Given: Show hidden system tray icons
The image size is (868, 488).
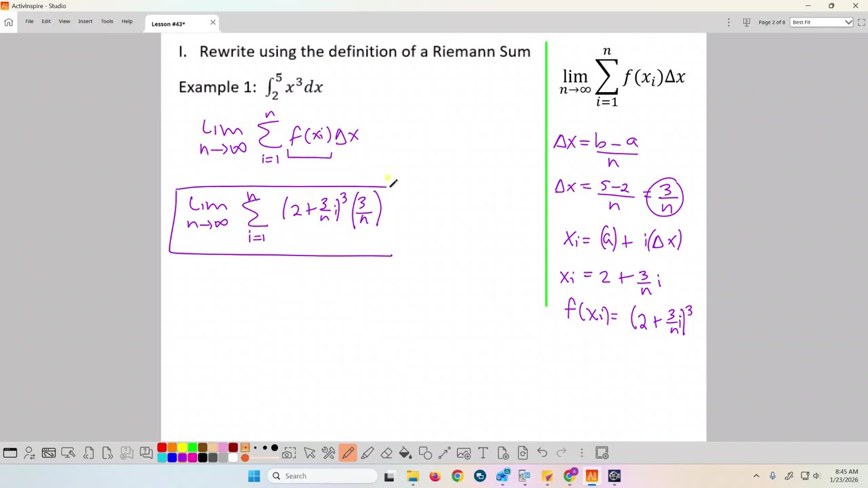Looking at the screenshot, I should point(756,476).
